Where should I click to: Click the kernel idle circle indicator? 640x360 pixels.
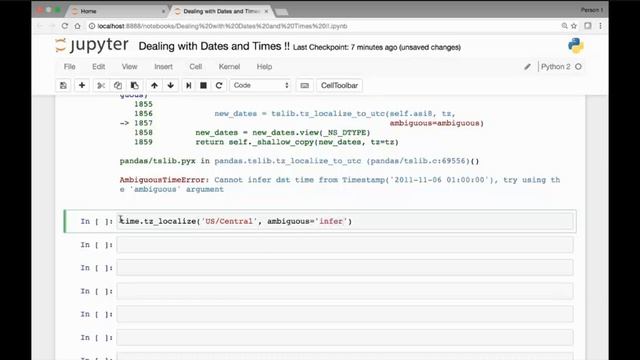coord(578,67)
